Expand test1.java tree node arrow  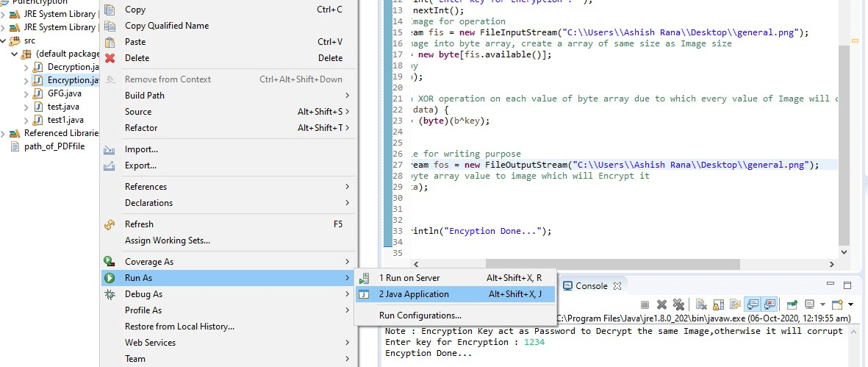coord(26,120)
